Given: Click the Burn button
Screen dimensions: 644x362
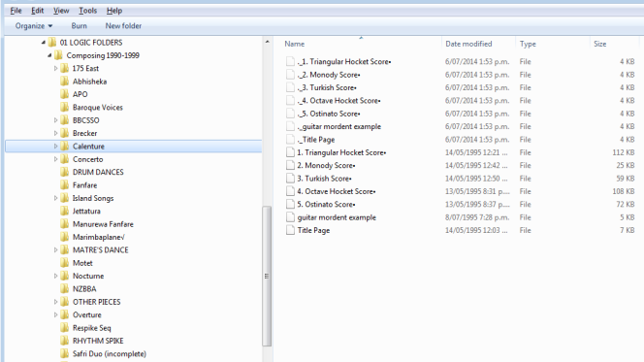Looking at the screenshot, I should click(x=79, y=26).
